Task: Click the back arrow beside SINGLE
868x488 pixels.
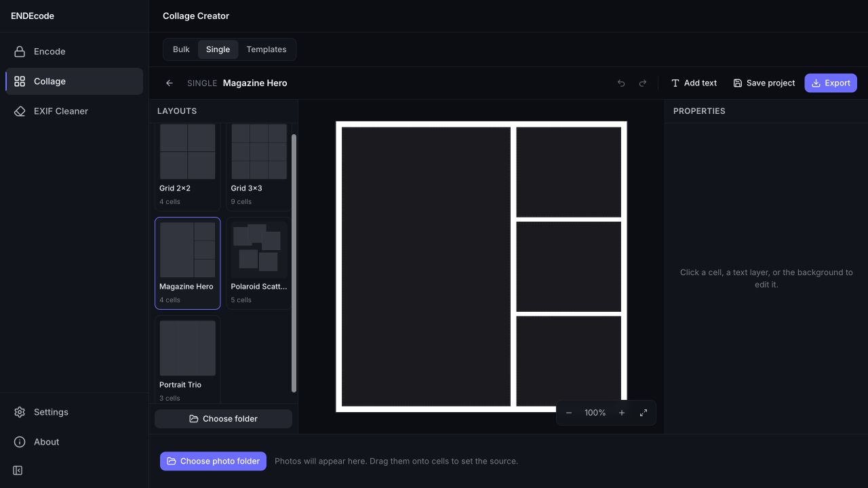Action: point(170,83)
